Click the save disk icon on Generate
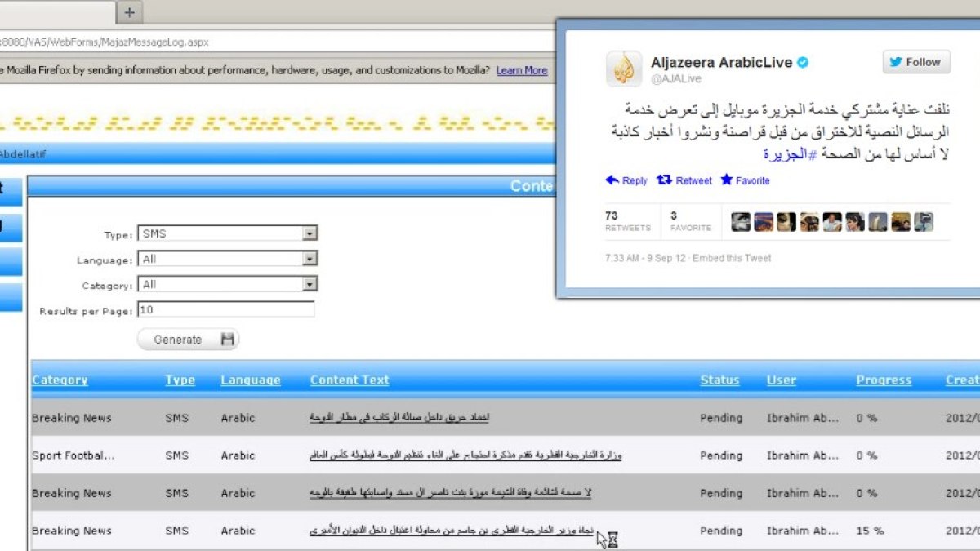 coord(227,340)
